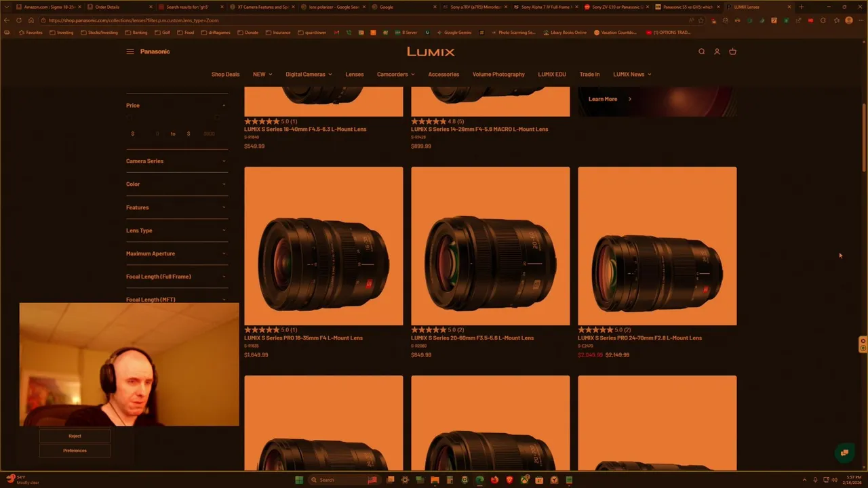Open Microsoft Edge from the taskbar
The image size is (868, 488).
[479, 480]
